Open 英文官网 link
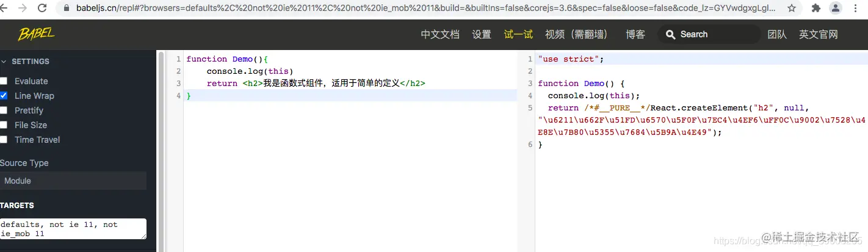Screen dimensions: 868x252 point(819,34)
